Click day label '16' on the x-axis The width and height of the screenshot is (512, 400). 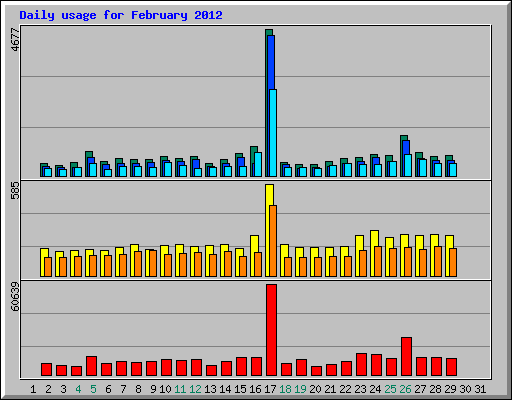pyautogui.click(x=255, y=389)
